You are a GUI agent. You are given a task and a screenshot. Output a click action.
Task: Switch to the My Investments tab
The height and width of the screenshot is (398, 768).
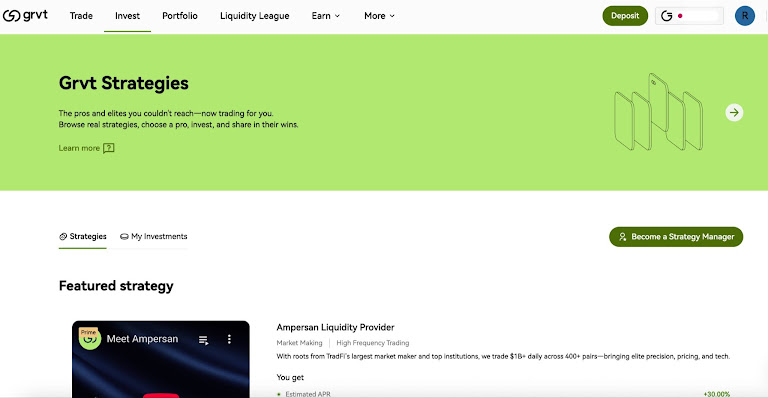(154, 236)
